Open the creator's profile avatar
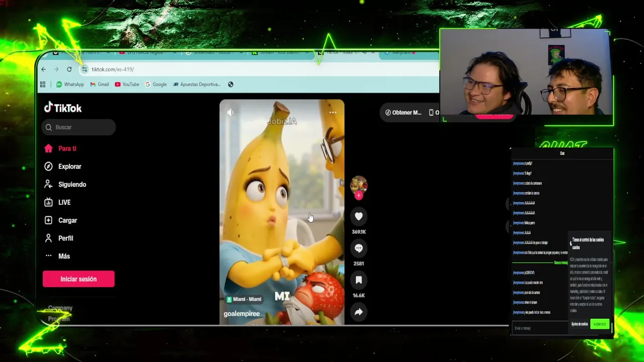 click(359, 185)
